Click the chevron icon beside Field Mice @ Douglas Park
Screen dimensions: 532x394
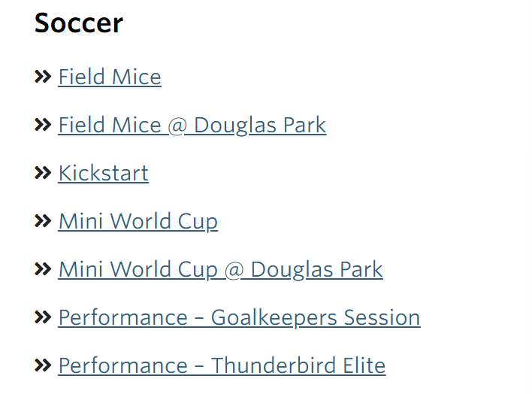tap(43, 125)
